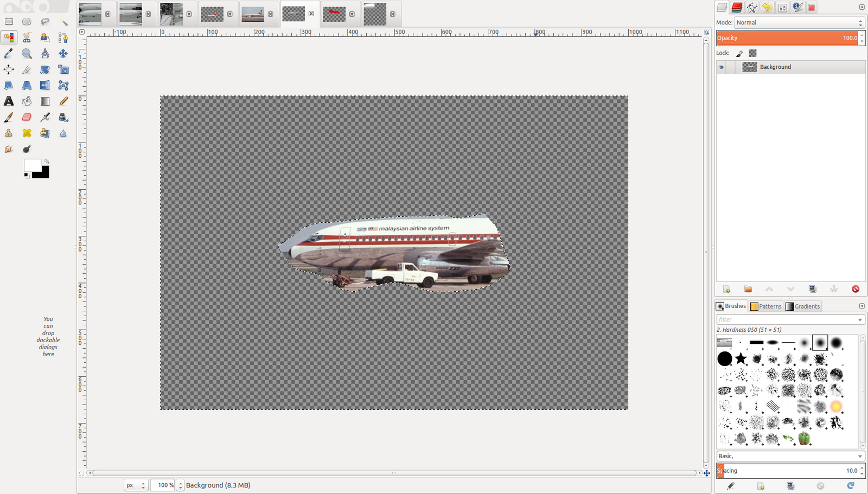Select the Scale tool

click(63, 69)
